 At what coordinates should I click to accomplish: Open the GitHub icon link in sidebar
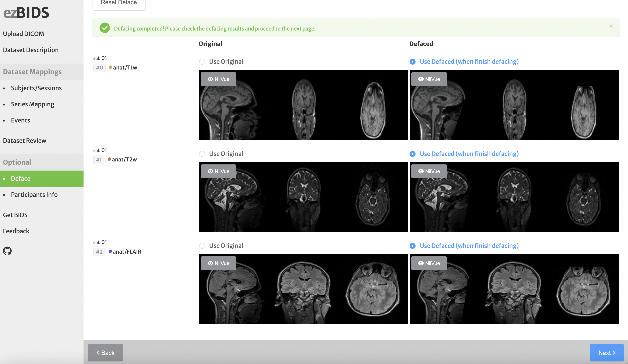pyautogui.click(x=7, y=251)
